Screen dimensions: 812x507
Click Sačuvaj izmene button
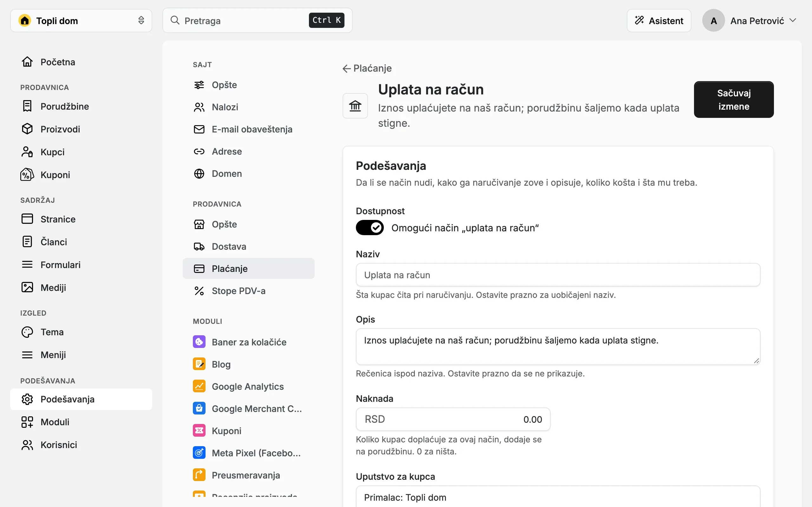click(733, 99)
